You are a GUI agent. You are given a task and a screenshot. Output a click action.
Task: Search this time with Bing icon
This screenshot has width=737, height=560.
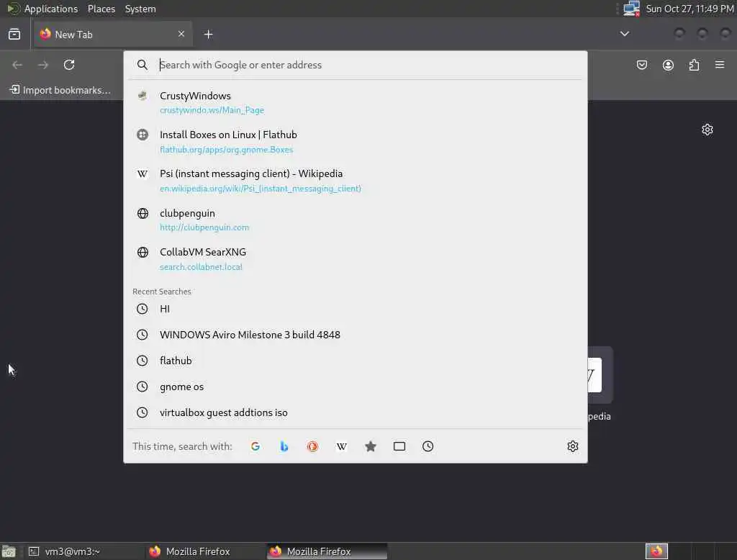tap(284, 446)
